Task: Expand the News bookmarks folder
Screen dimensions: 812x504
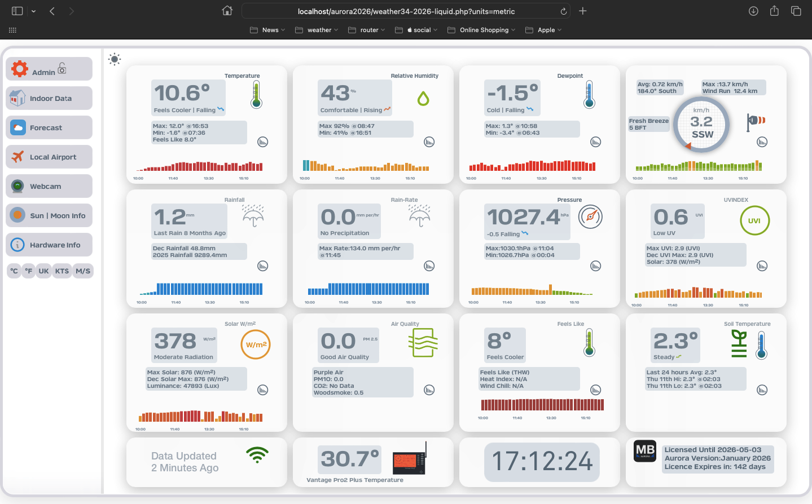Action: pos(267,30)
